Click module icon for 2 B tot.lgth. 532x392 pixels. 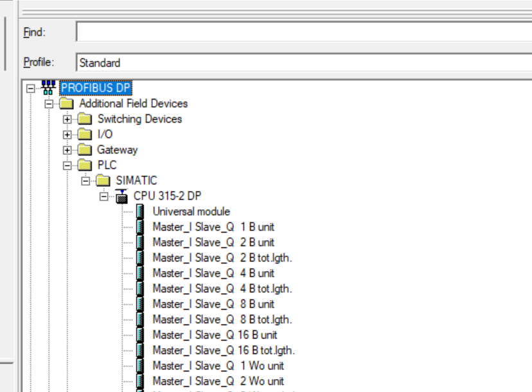tap(140, 258)
